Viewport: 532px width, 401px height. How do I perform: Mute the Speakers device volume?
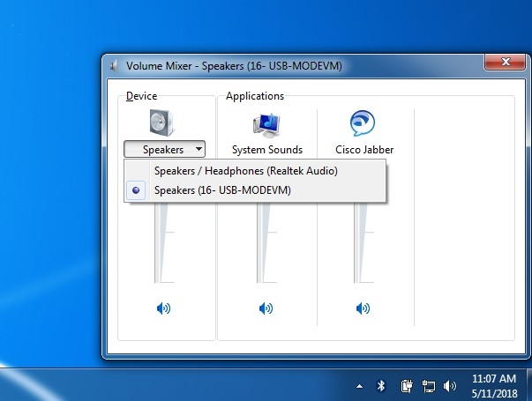(163, 308)
